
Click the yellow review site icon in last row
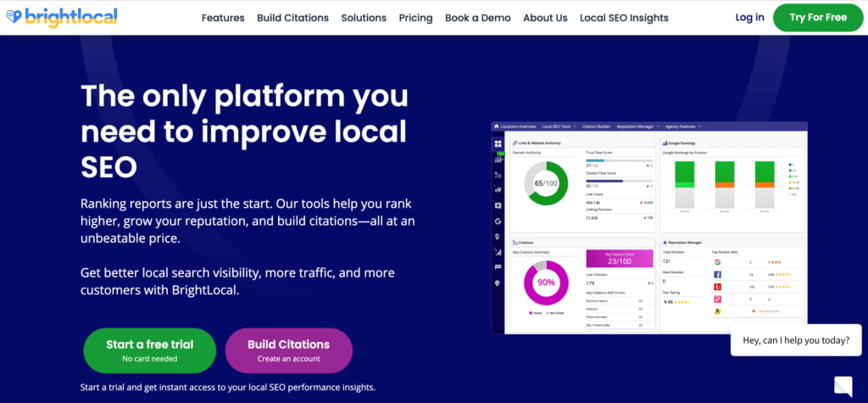point(717,311)
